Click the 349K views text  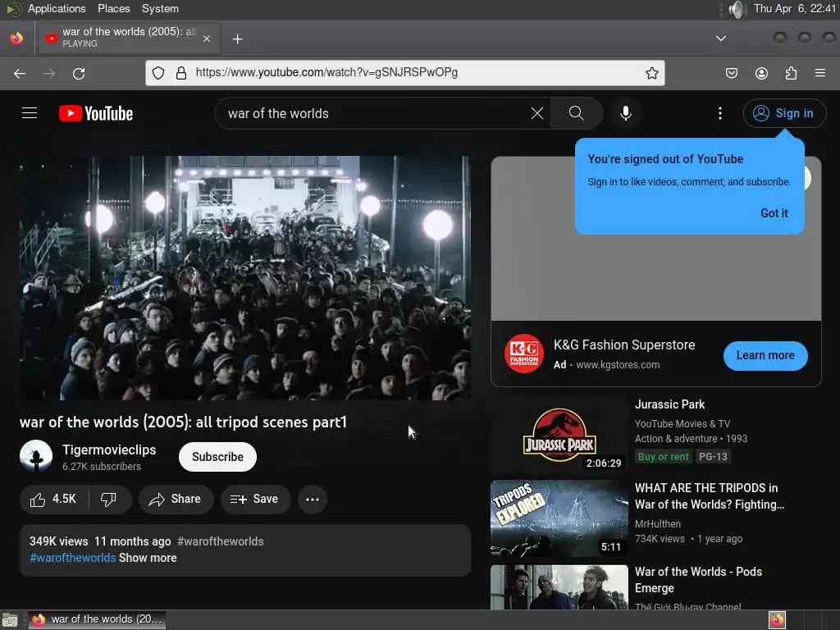(x=58, y=541)
